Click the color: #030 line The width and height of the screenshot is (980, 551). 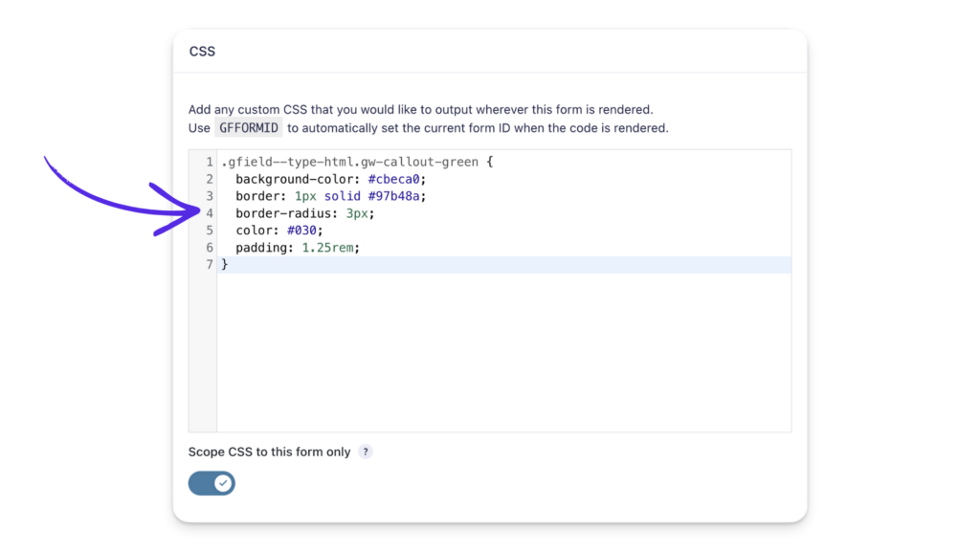[x=278, y=231]
